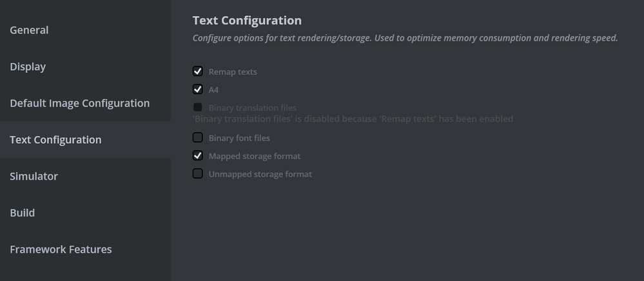Click the 'Binary font files' label text
The height and width of the screenshot is (281, 644).
(x=239, y=138)
